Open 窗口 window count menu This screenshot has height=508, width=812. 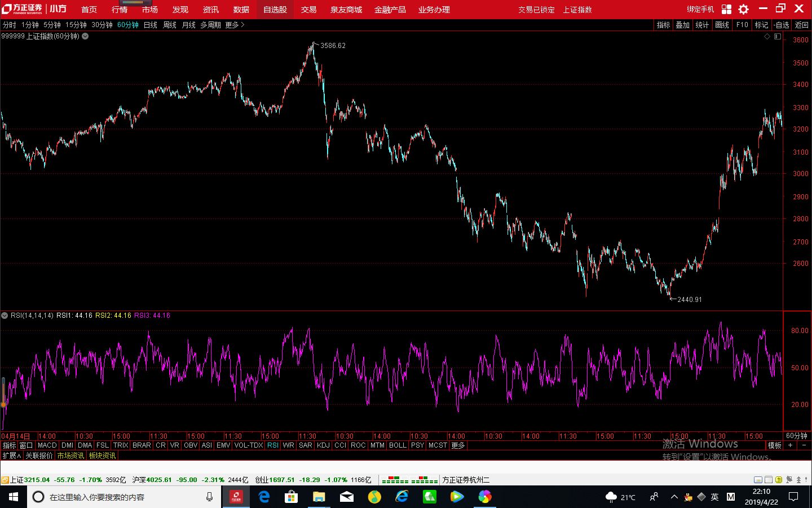click(x=27, y=445)
